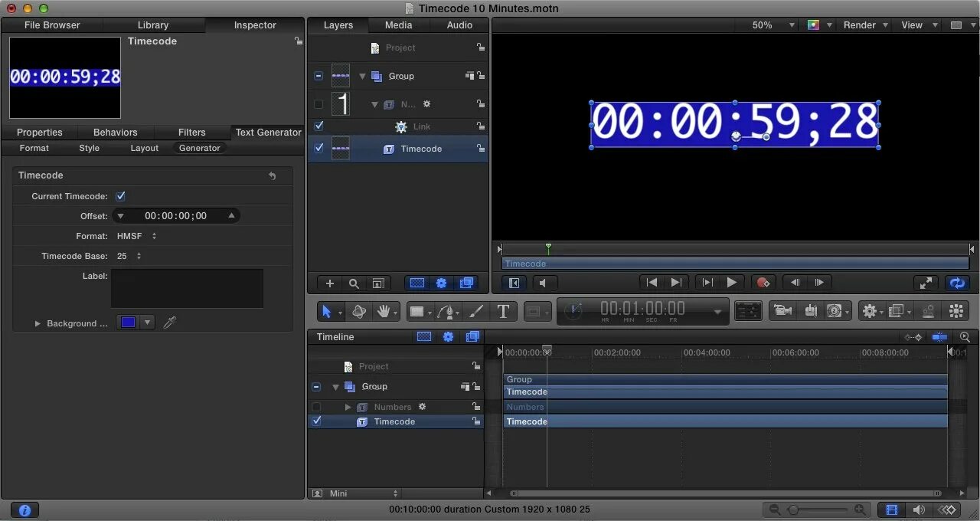Image resolution: width=980 pixels, height=521 pixels.
Task: Toggle timeline snapping
Action: click(x=939, y=337)
